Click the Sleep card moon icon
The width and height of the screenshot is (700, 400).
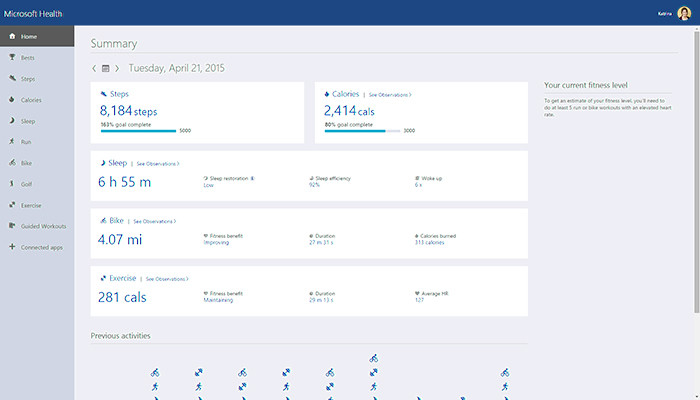tap(103, 163)
